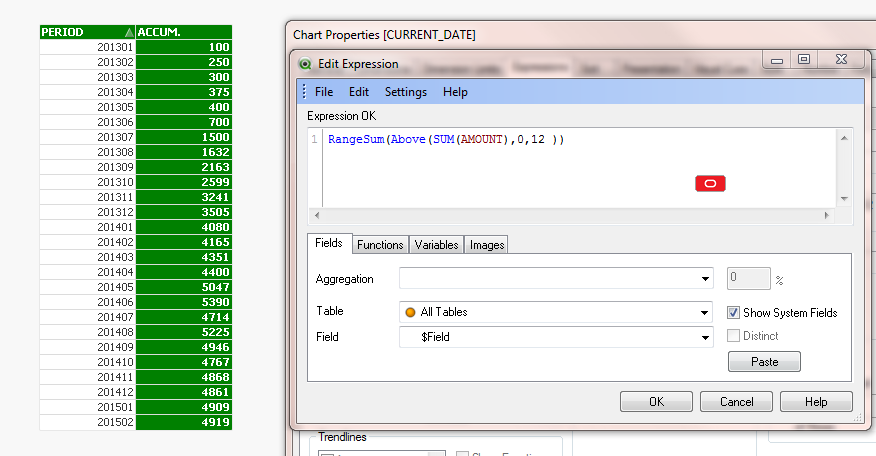Minimize the Edit Expression window
Image resolution: width=876 pixels, height=456 pixels.
(776, 60)
